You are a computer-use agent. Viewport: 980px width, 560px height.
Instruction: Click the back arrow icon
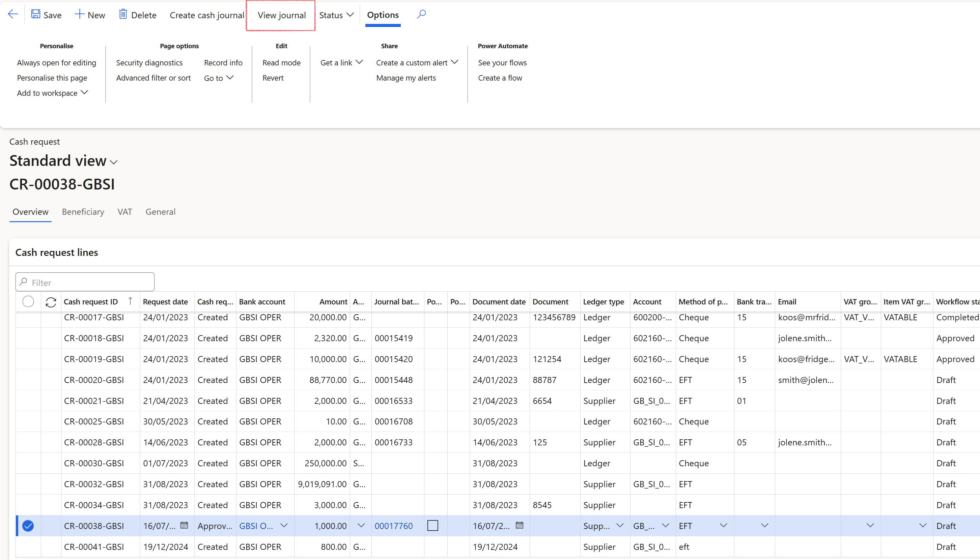tap(13, 14)
